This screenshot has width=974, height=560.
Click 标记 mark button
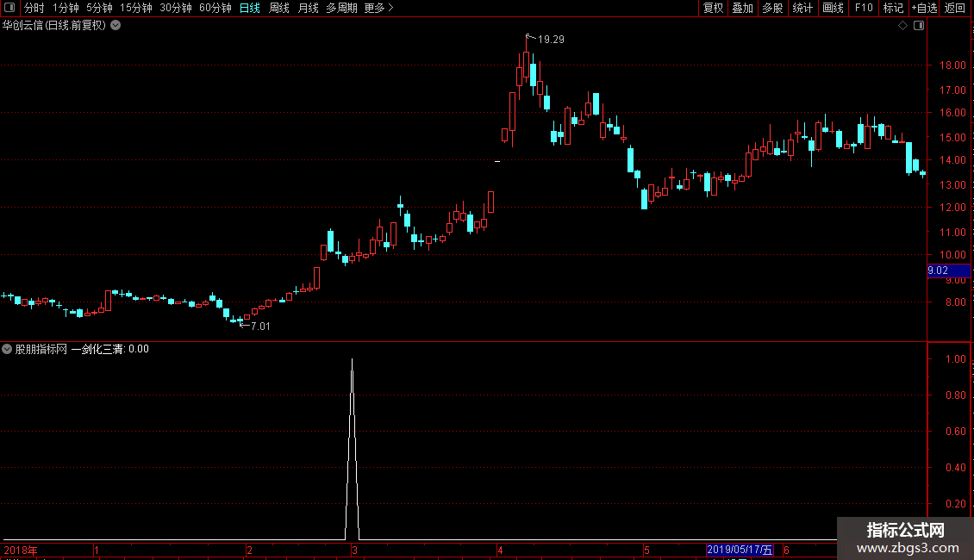point(893,8)
